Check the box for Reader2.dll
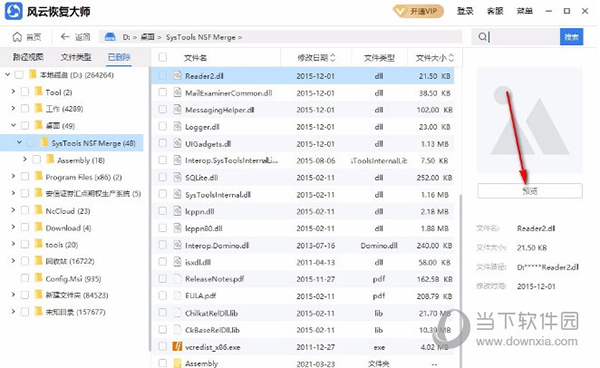Image resolution: width=600 pixels, height=368 pixels. [163, 76]
